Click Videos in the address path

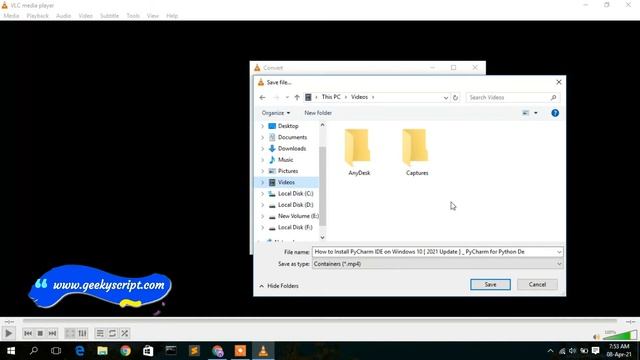click(x=359, y=97)
